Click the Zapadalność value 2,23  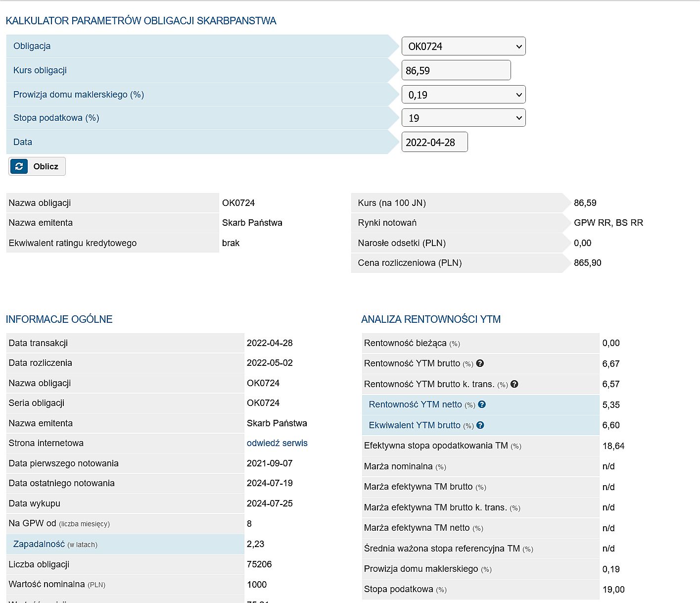tap(256, 544)
